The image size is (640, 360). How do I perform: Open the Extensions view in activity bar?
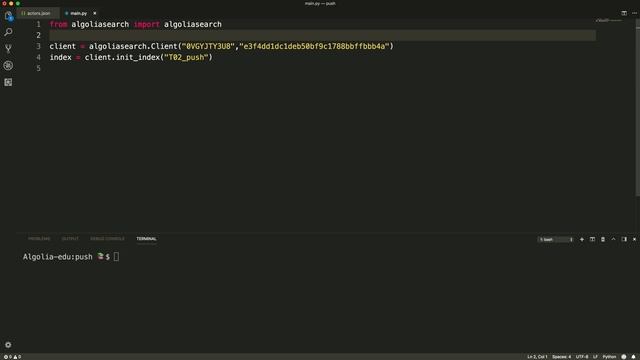(8, 82)
